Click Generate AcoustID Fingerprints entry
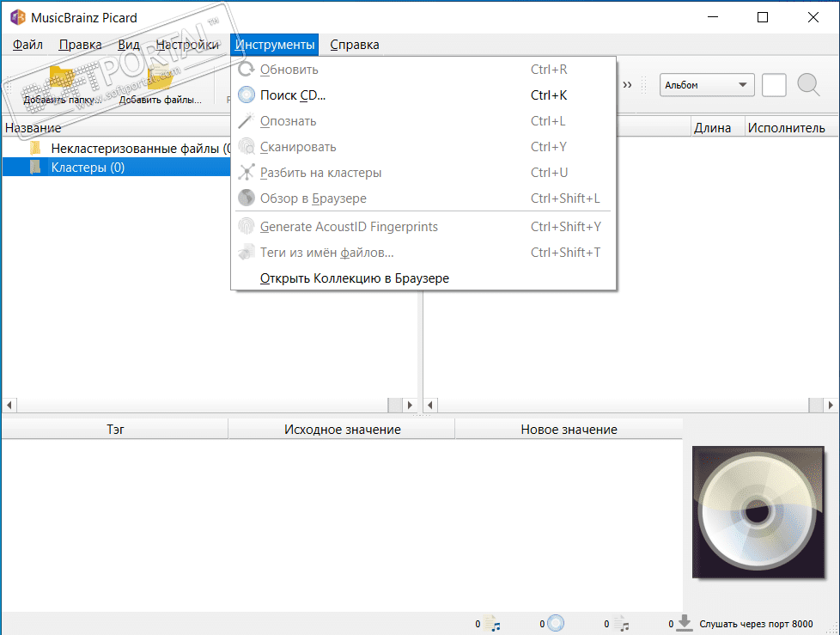Image resolution: width=840 pixels, height=635 pixels. tap(423, 227)
